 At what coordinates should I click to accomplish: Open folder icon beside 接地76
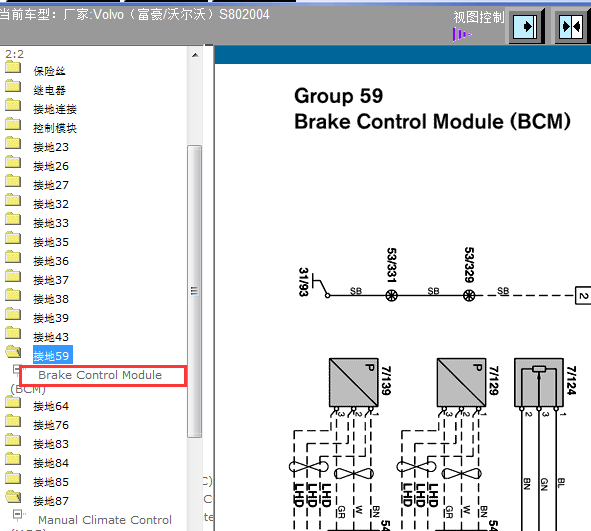(x=13, y=421)
